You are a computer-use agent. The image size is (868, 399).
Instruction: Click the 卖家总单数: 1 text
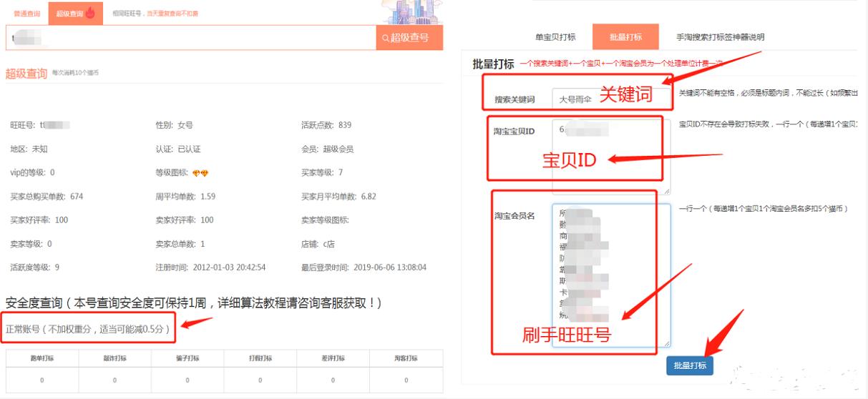pyautogui.click(x=180, y=244)
